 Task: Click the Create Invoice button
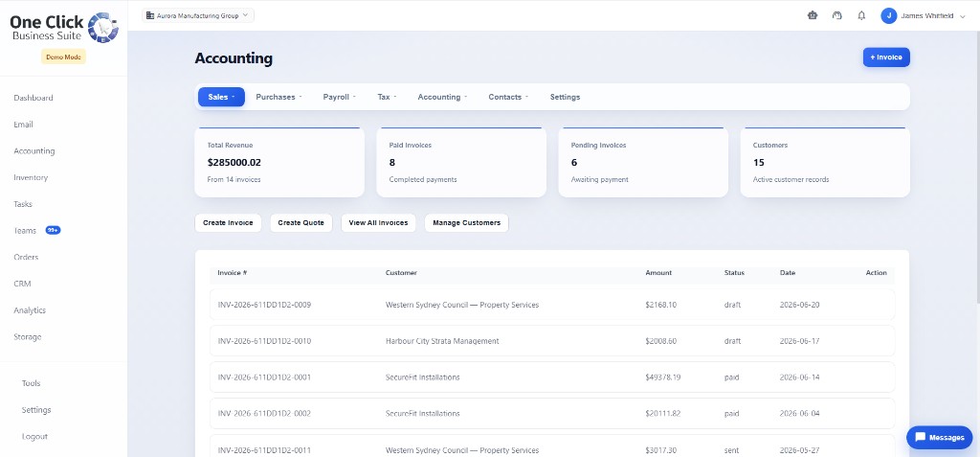click(228, 223)
